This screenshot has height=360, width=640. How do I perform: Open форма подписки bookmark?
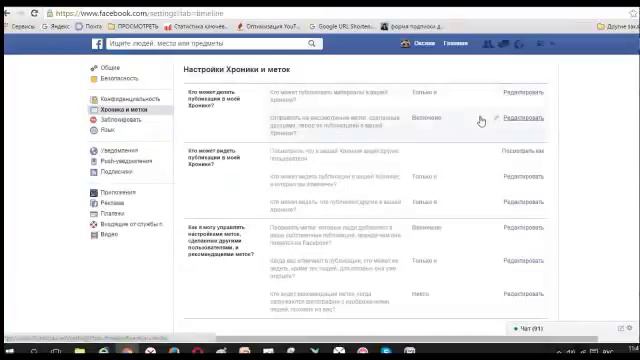point(412,27)
